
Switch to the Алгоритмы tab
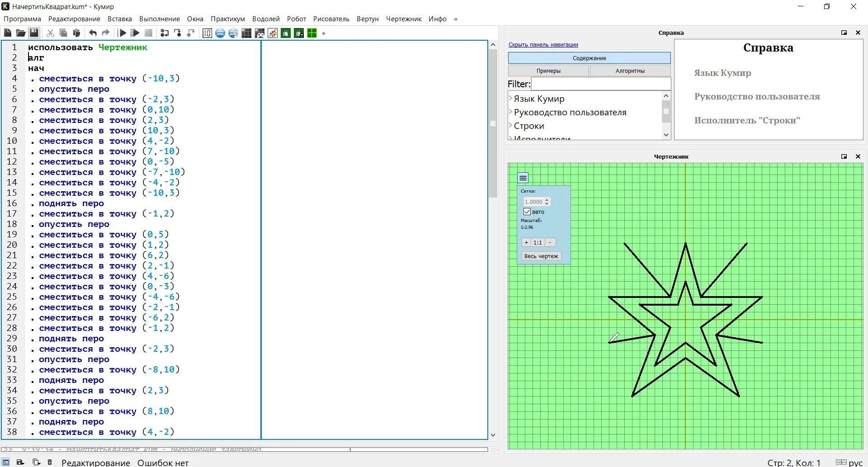tap(630, 71)
